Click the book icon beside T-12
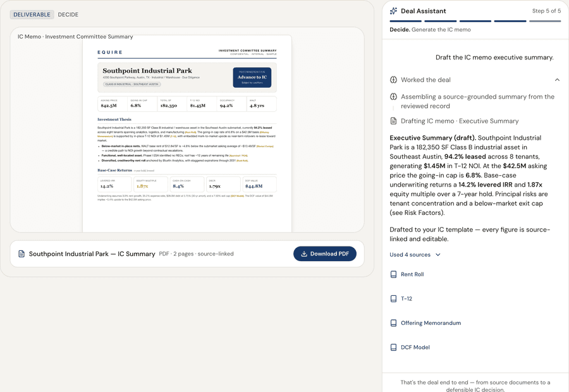Screen dimensions: 569x392 (393, 298)
